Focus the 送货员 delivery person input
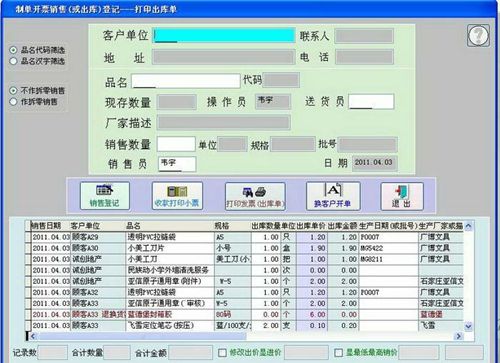 [x=371, y=102]
